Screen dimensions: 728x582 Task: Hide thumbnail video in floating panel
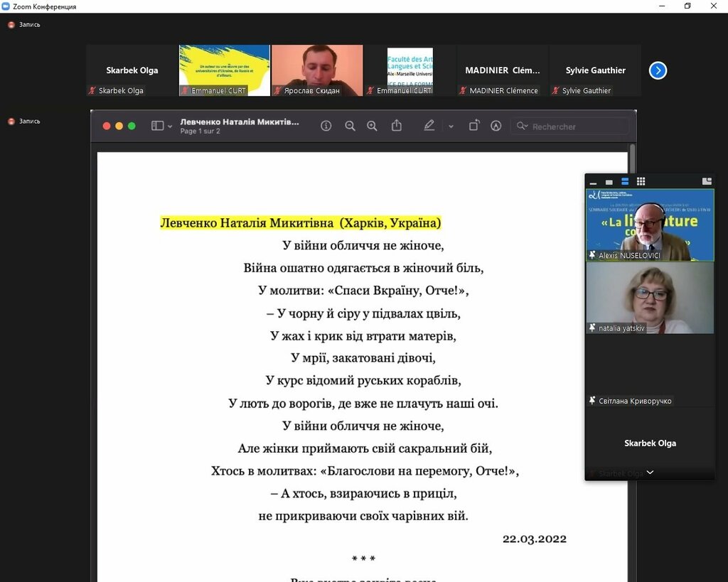coord(594,182)
